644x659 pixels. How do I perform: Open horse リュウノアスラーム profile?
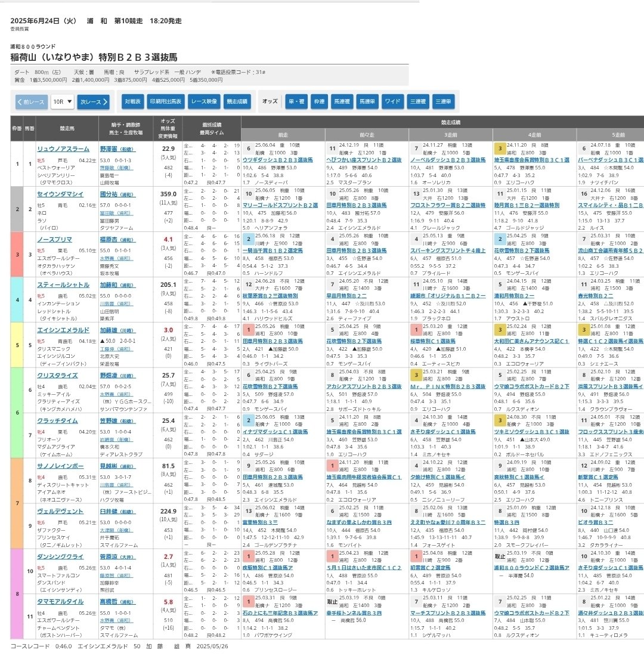pos(63,148)
